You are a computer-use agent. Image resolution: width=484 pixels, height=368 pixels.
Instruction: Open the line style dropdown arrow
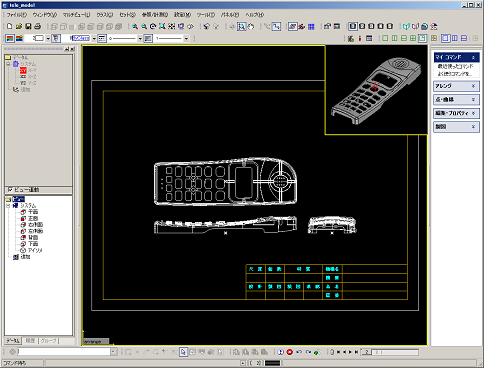[140, 39]
